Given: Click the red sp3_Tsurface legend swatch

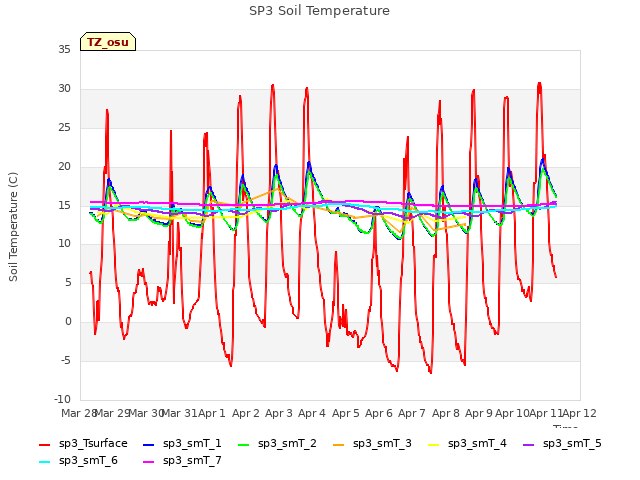Looking at the screenshot, I should pyautogui.click(x=44, y=444).
